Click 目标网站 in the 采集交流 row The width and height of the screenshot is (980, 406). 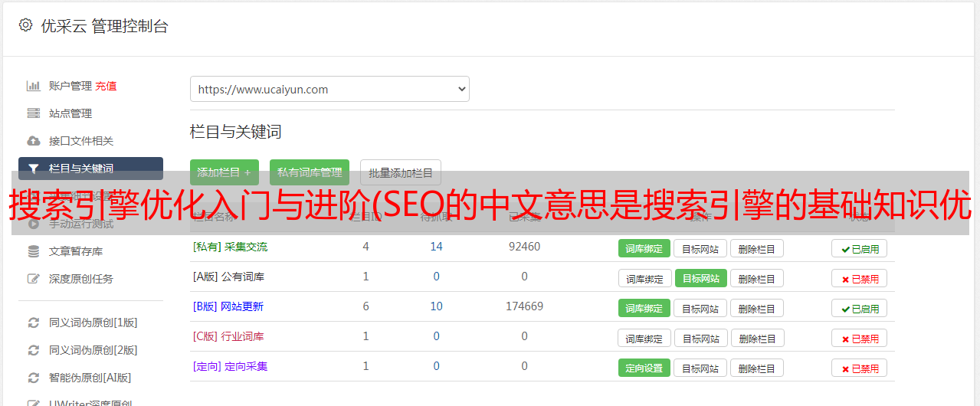pos(700,248)
